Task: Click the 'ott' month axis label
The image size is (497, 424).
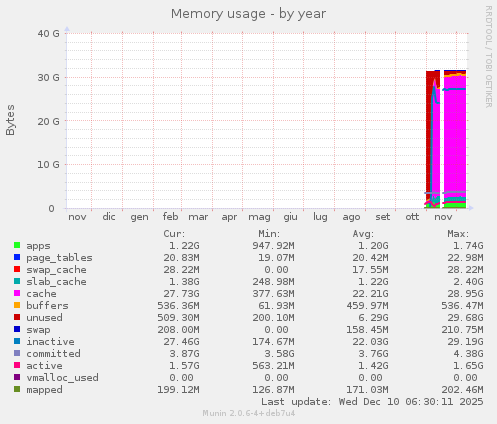Action: pyautogui.click(x=412, y=217)
